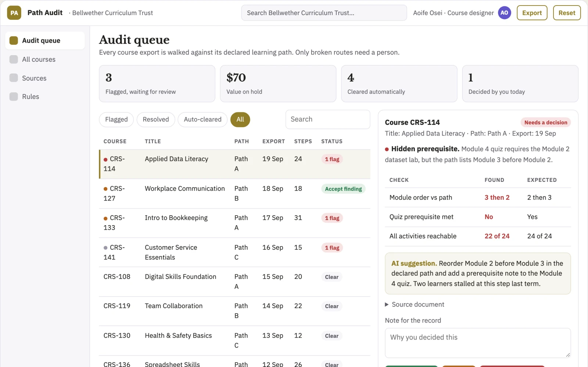
Task: Focus the Search Bellwether Curriculum Trust field
Action: (324, 13)
